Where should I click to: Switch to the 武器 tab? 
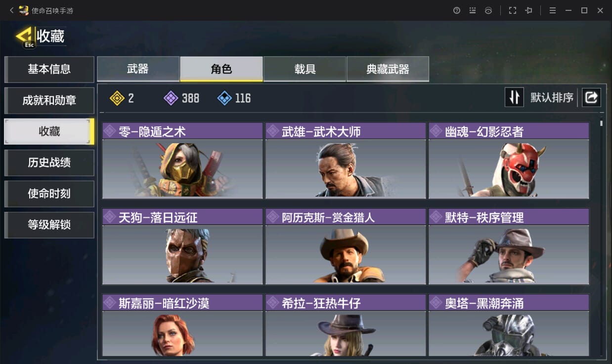click(138, 69)
